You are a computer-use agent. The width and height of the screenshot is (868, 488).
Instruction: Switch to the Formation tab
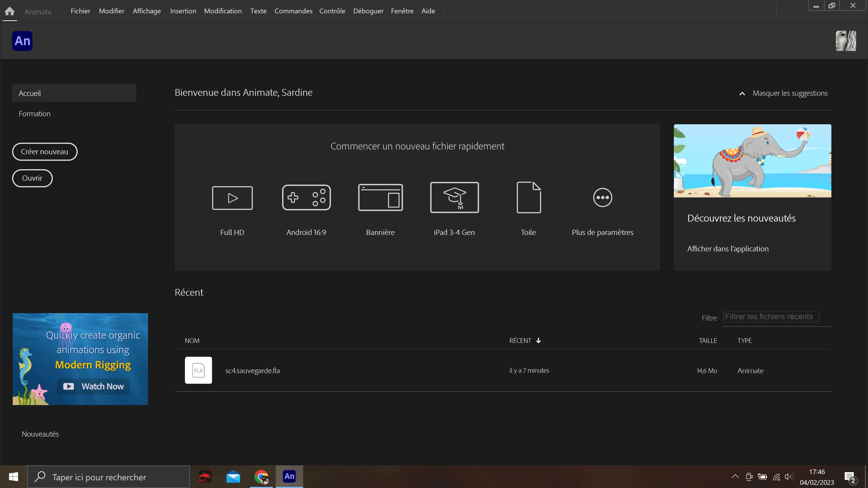point(34,114)
